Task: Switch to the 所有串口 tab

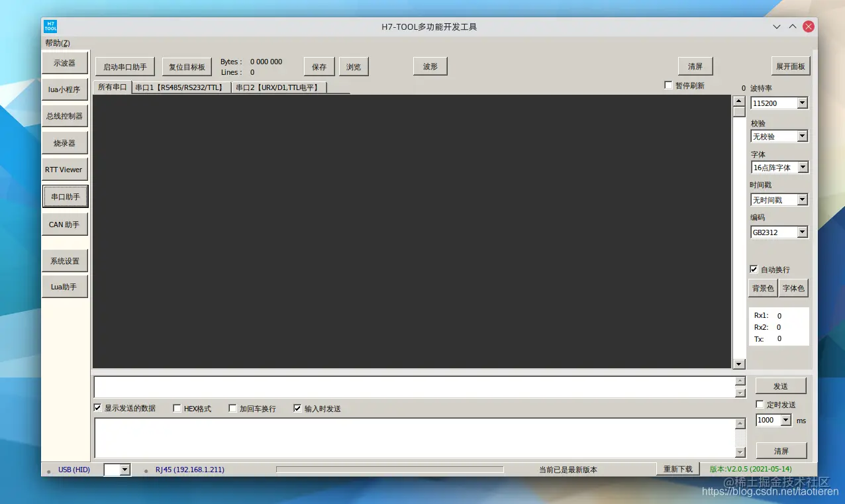Action: click(x=112, y=87)
